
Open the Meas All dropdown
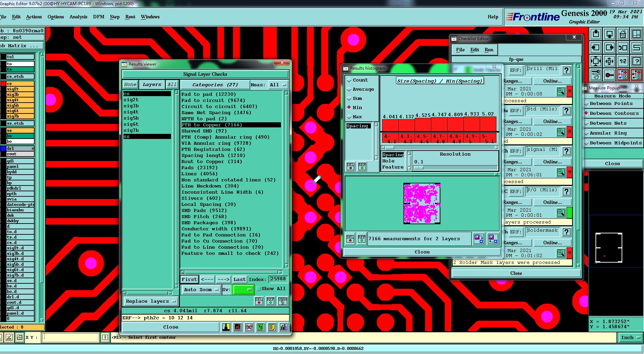(x=278, y=85)
